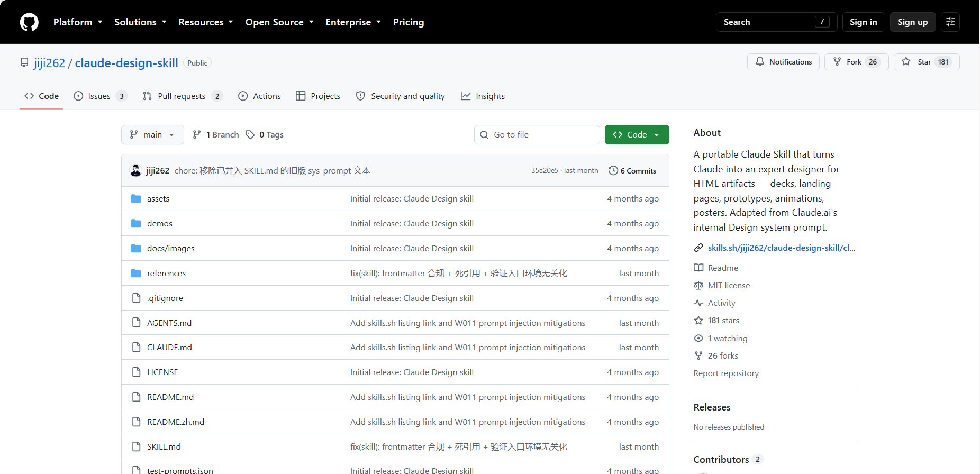Open the GitHub homepage logo
Image resolution: width=980 pixels, height=474 pixels.
click(x=29, y=22)
